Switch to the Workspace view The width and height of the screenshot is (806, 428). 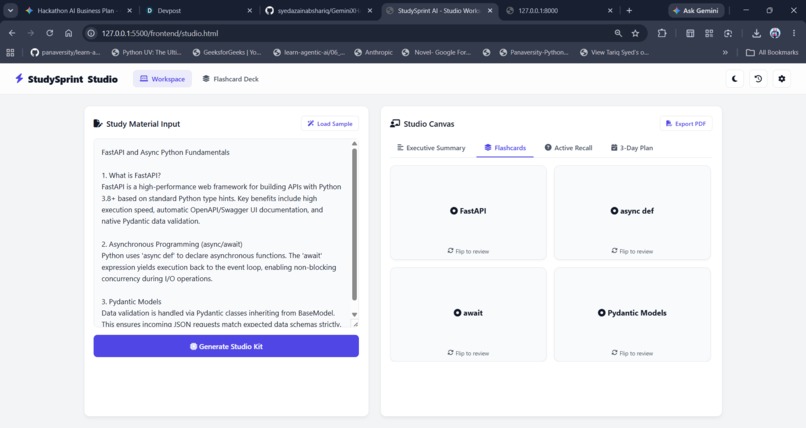[x=162, y=79]
